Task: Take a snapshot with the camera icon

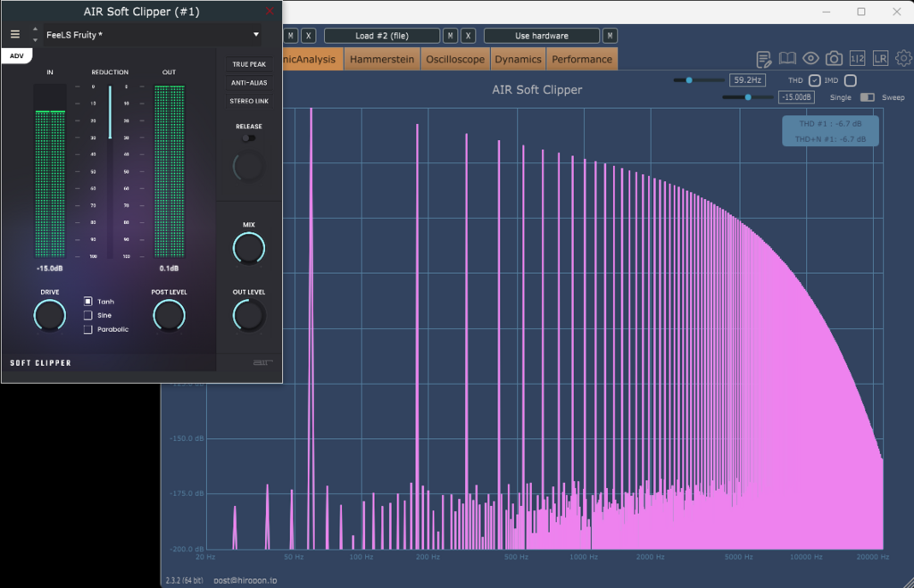Action: (x=835, y=58)
